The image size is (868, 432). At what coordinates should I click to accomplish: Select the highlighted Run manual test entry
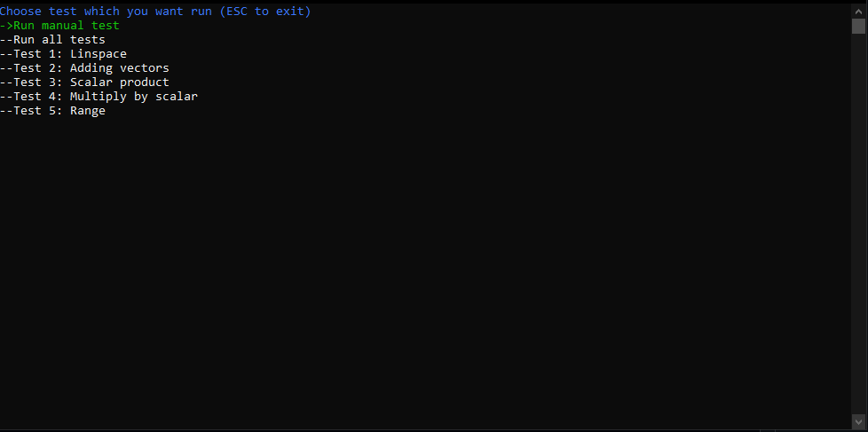59,26
